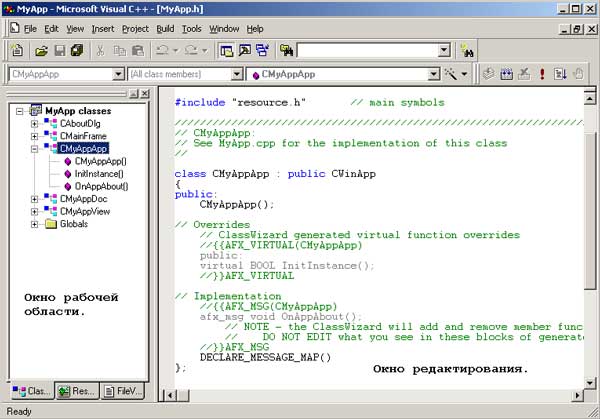This screenshot has width=600, height=419.
Task: Click the WizardBar magic wand action icon
Action: (x=451, y=74)
